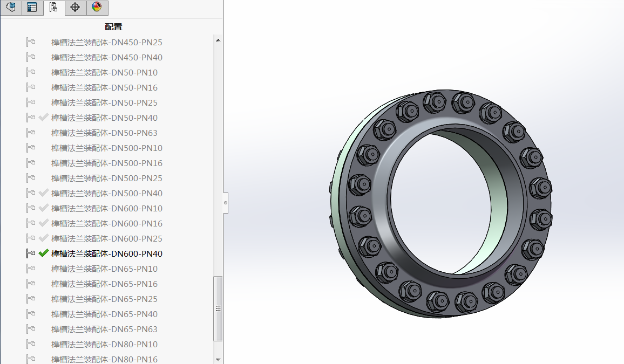This screenshot has width=624, height=364.
Task: Select configuration 榫槽法兰装配体-DN600-PN25
Action: (x=107, y=238)
